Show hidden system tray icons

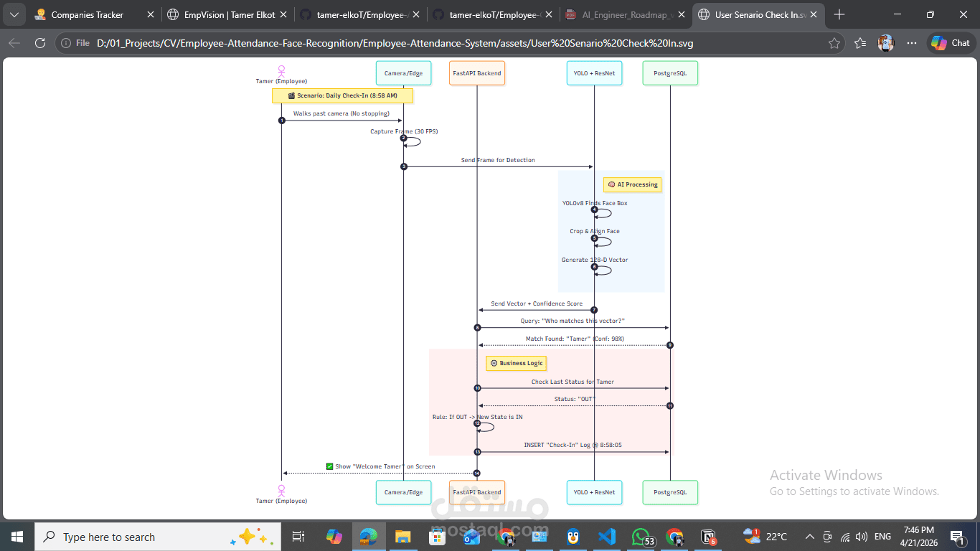[x=810, y=537]
